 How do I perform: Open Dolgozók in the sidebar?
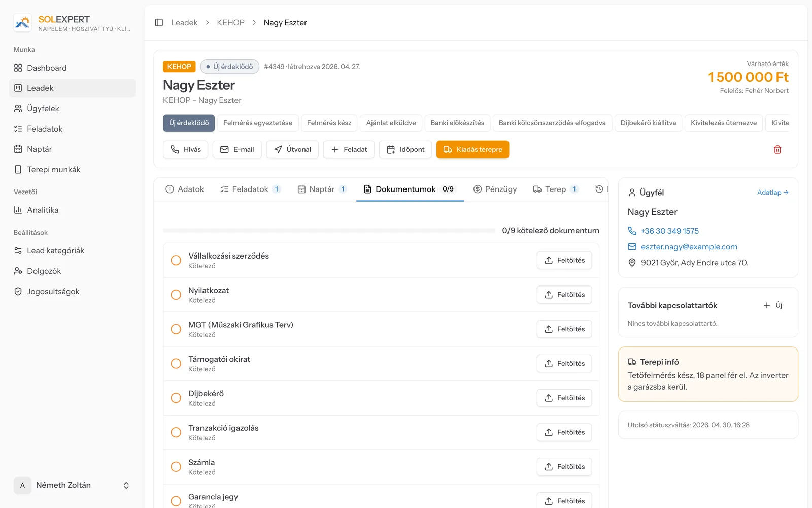[x=72, y=271]
